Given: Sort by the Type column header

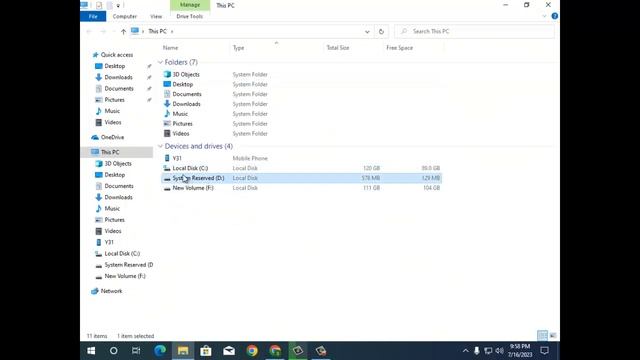Looking at the screenshot, I should coord(238,48).
